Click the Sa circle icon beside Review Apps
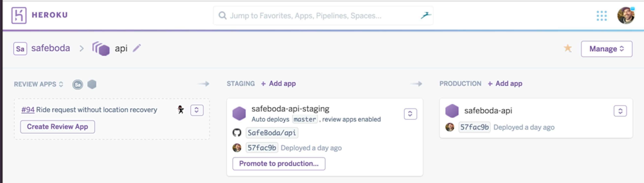644x183 pixels. pyautogui.click(x=78, y=84)
